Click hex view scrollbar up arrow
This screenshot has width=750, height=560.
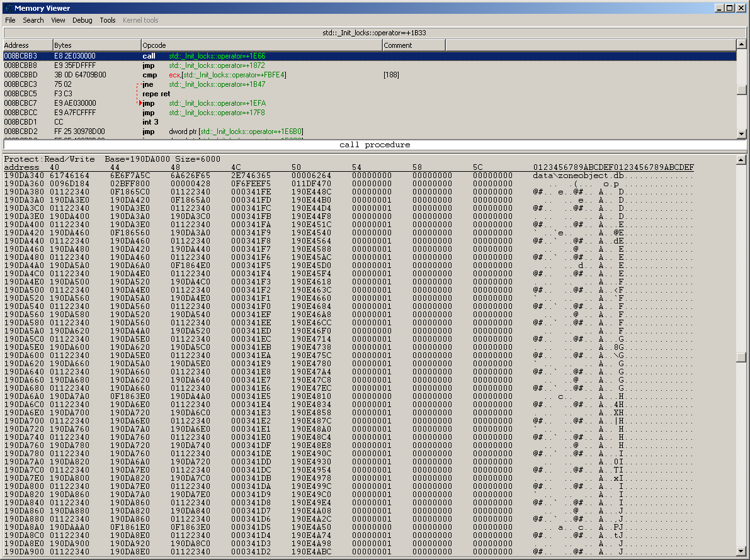tap(741, 160)
